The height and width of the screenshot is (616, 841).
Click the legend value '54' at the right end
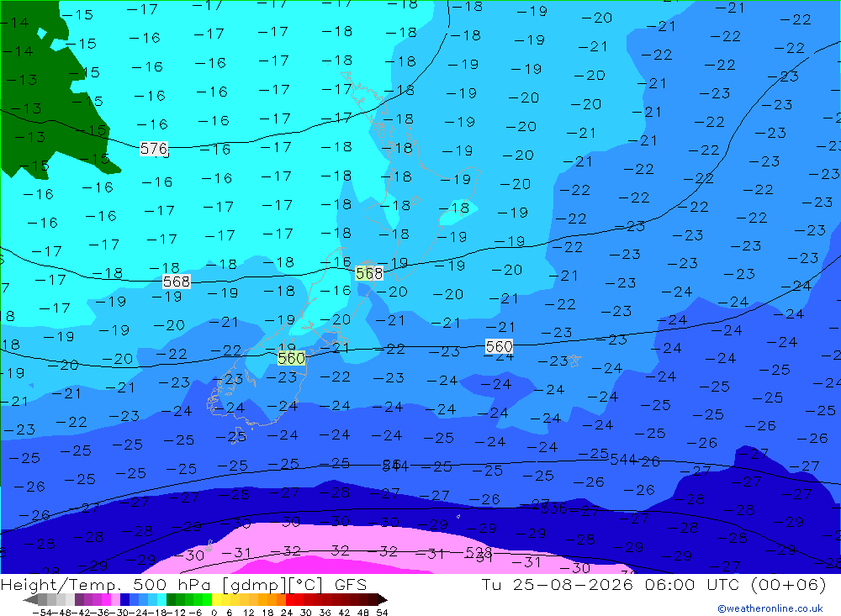pos(382,613)
